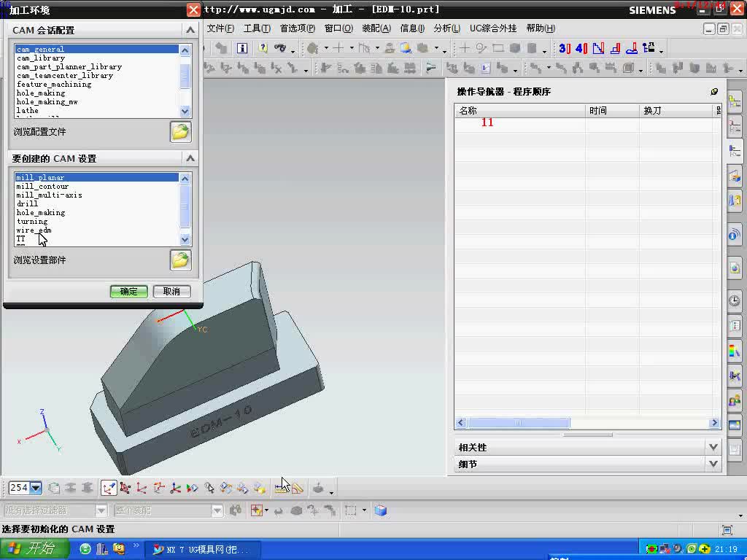Click the toolbar icon just left of the machine icon
Screen dimensions: 747x560
pos(632,48)
